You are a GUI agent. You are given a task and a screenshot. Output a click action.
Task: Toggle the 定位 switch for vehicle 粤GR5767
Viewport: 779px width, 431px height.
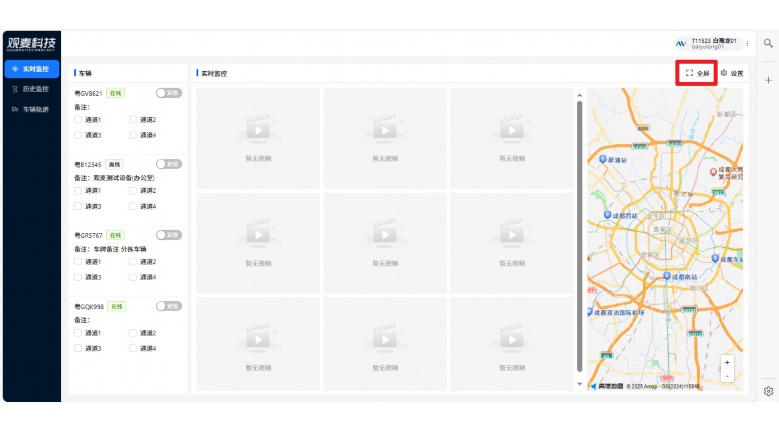[169, 235]
